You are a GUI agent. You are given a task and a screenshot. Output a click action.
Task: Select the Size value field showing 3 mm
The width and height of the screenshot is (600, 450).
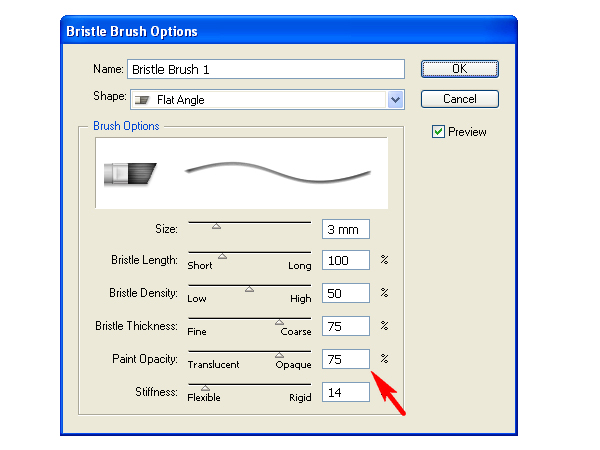[346, 229]
